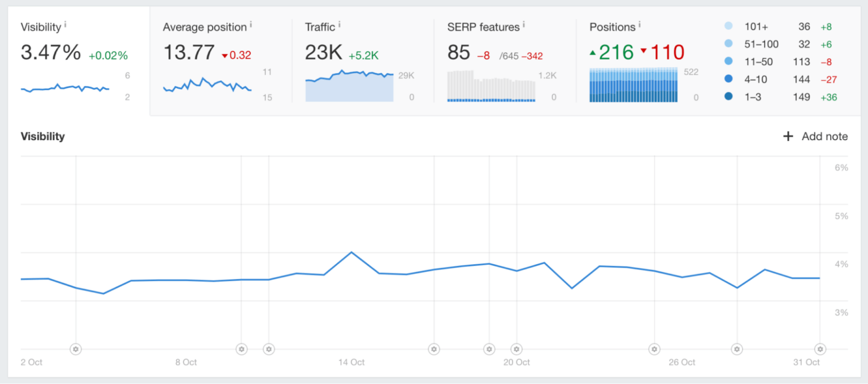This screenshot has width=868, height=384.
Task: Click the info icon beside Average position
Action: pyautogui.click(x=250, y=23)
